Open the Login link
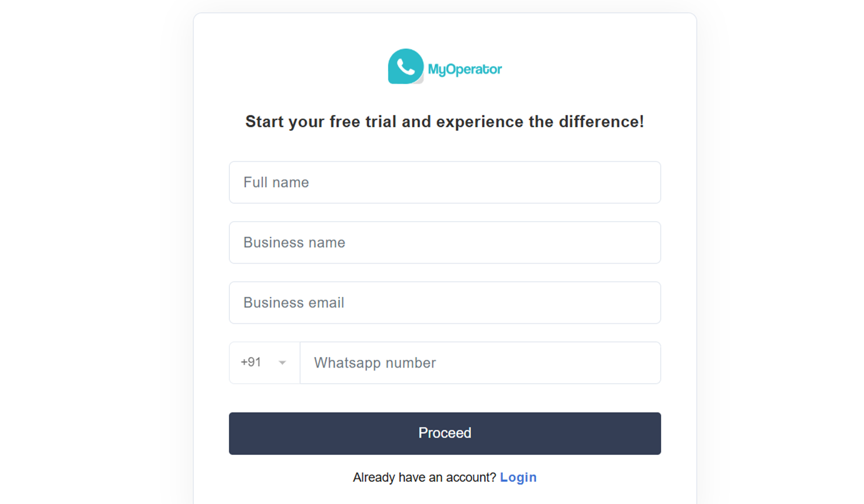864x504 pixels. [x=518, y=477]
